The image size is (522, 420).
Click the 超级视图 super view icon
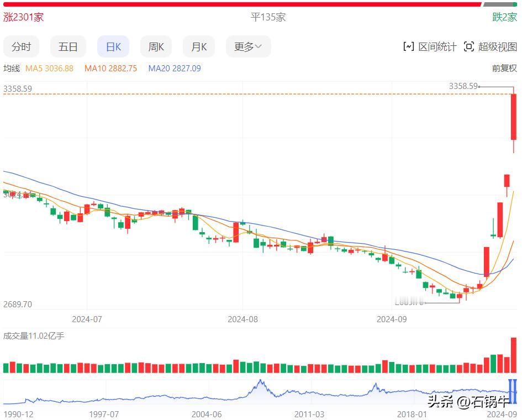(x=469, y=46)
